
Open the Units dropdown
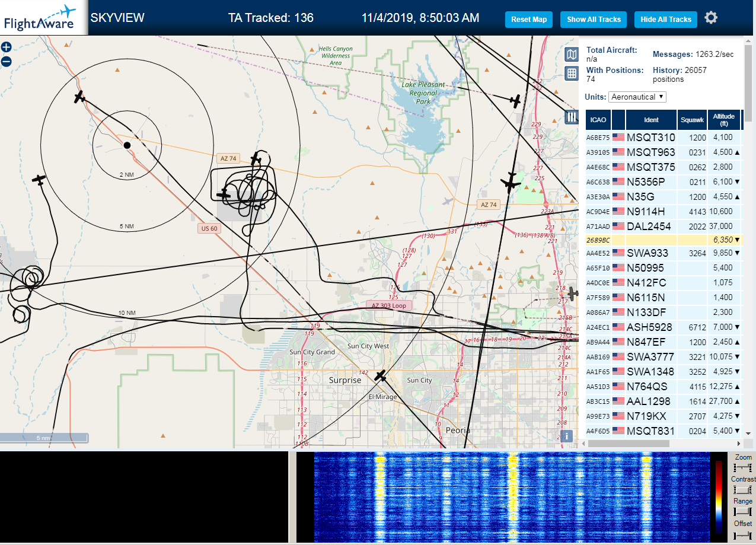pos(637,97)
